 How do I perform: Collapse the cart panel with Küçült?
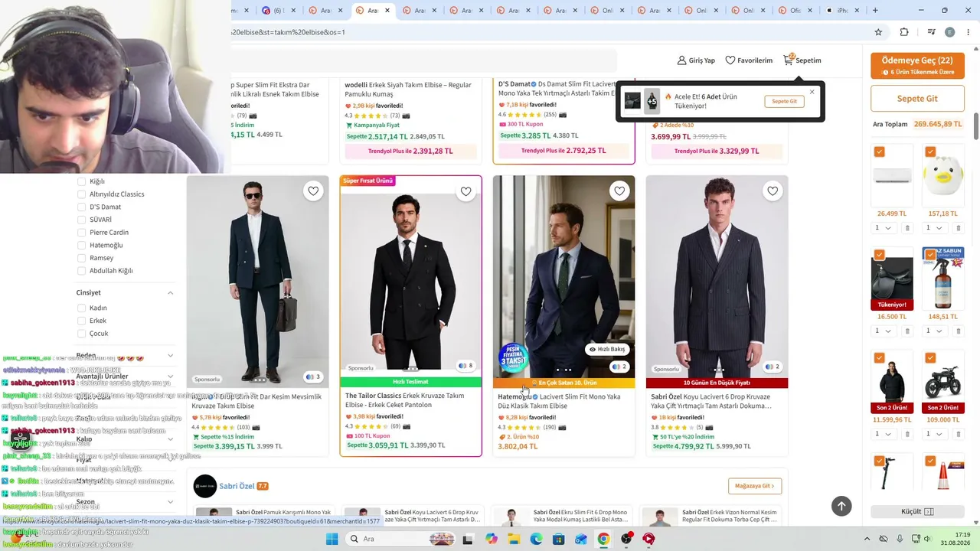coord(917,511)
